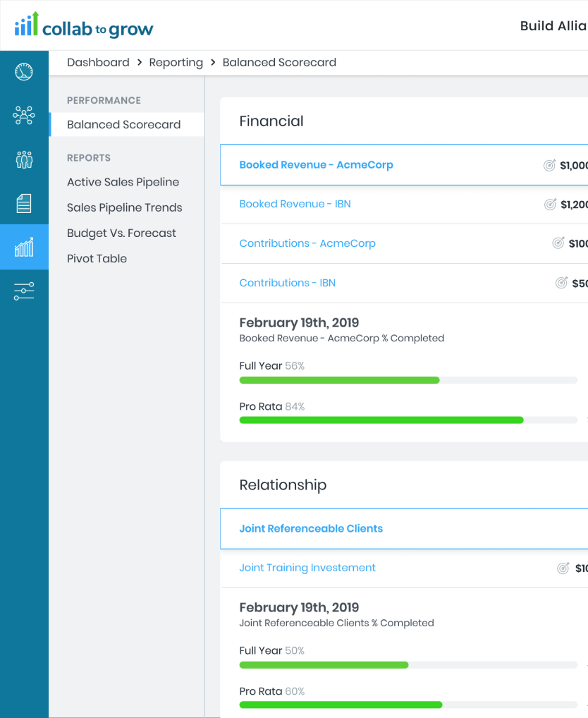Collapse the Booked Revenue - AcmeCorp metric row
Viewport: 588px width, 718px height.
(316, 164)
